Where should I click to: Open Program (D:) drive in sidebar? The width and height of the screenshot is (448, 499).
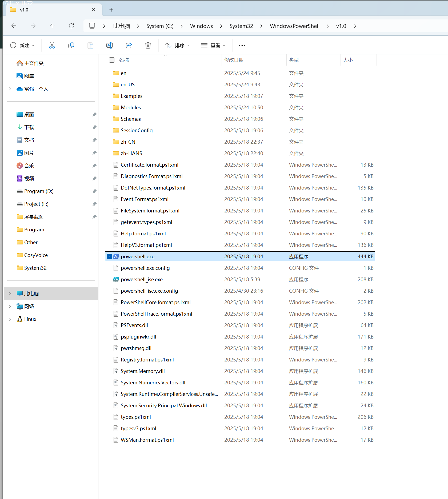pyautogui.click(x=35, y=191)
